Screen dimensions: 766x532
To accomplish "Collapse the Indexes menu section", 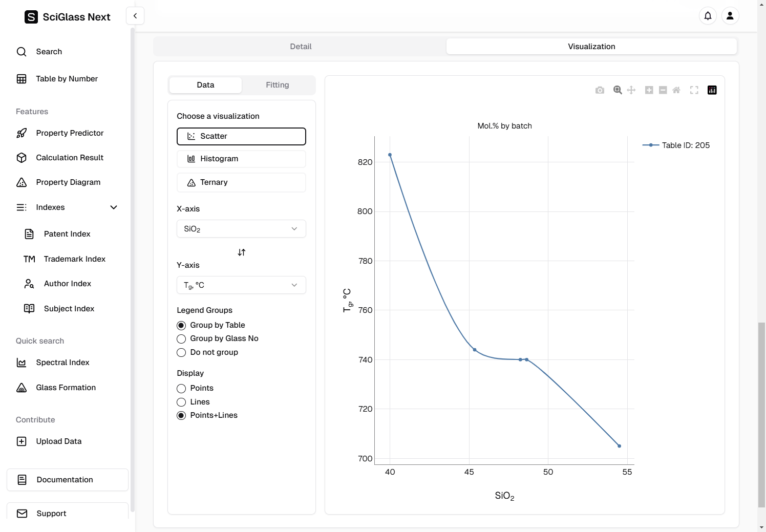I will point(113,207).
